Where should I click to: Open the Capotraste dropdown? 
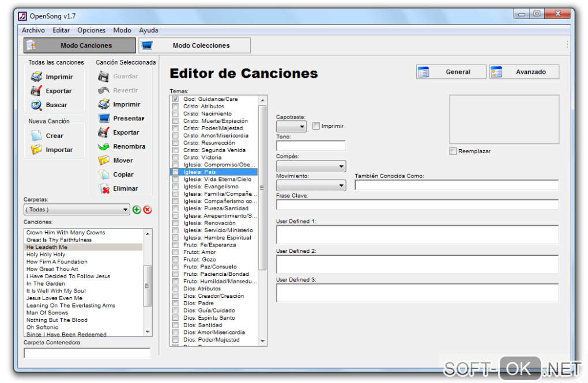[291, 126]
